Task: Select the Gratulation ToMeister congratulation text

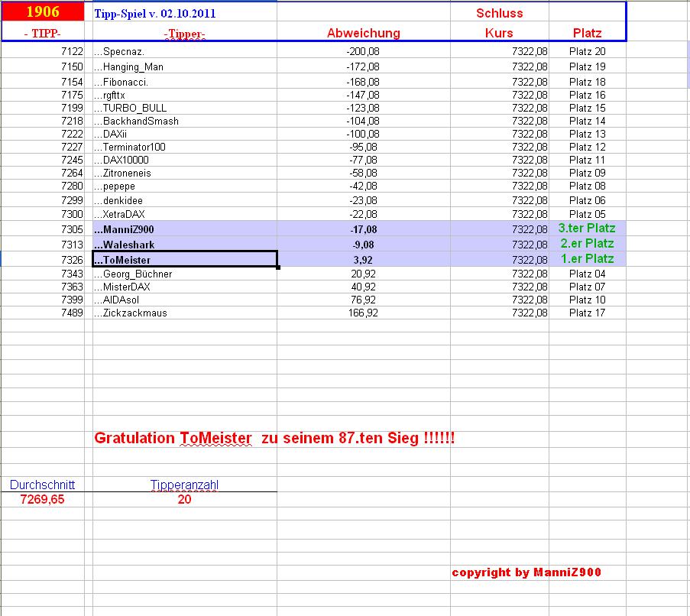Action: coord(275,438)
